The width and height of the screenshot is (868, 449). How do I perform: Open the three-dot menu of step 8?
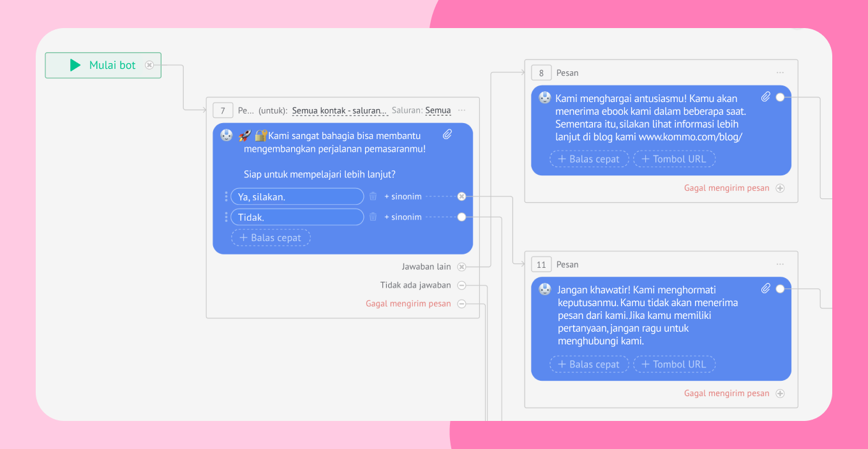point(780,73)
